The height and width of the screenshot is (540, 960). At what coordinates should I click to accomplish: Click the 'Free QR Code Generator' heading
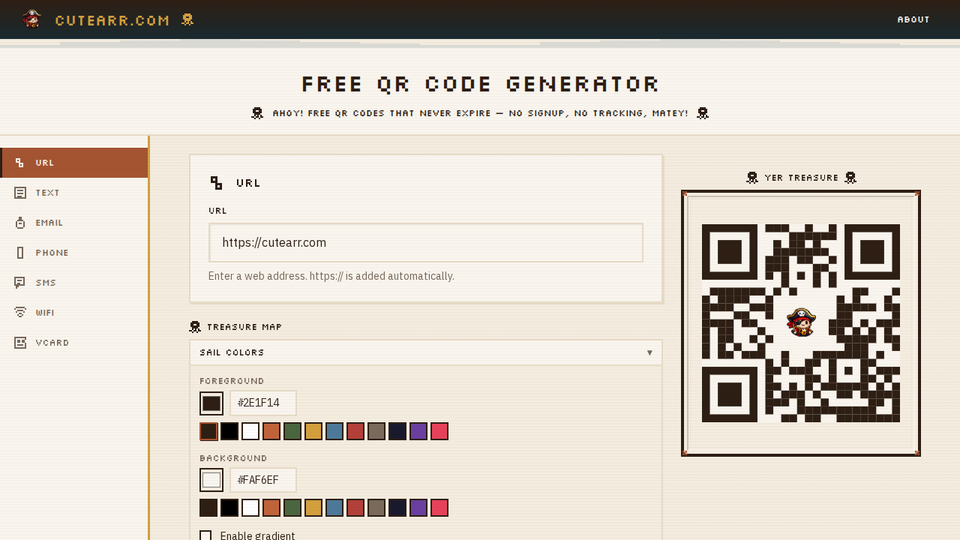click(480, 84)
